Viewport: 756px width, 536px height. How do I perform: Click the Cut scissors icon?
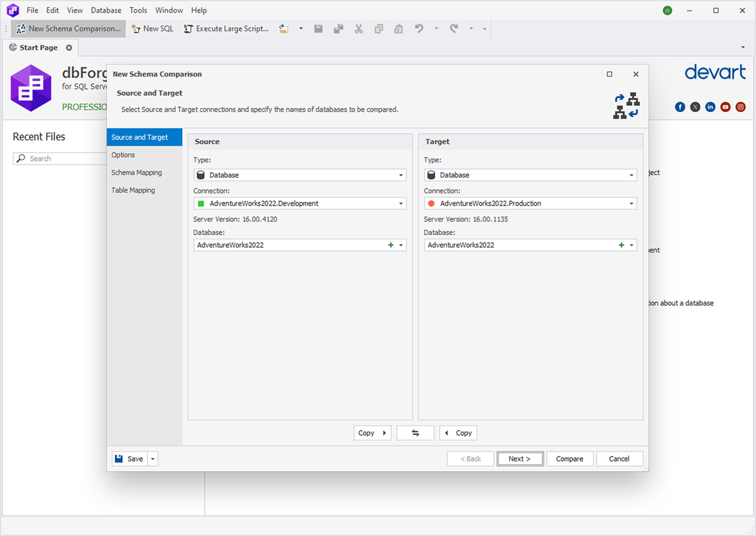[x=358, y=28]
